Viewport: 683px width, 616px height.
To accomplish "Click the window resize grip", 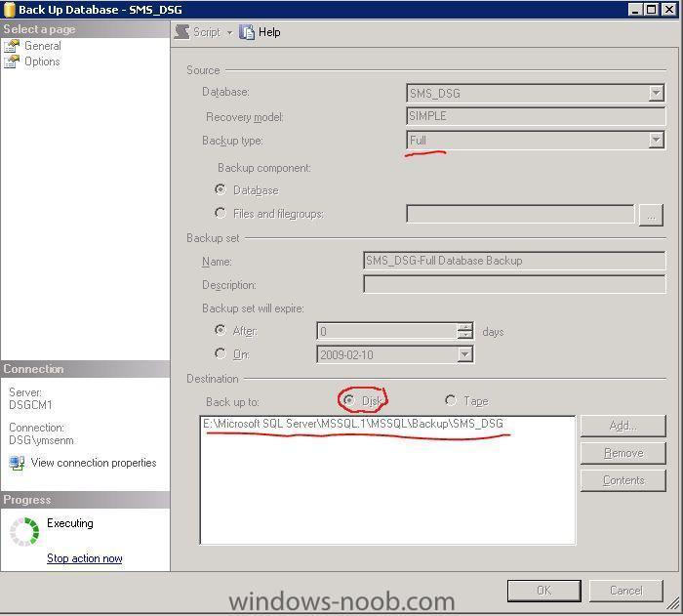I will coord(674,603).
